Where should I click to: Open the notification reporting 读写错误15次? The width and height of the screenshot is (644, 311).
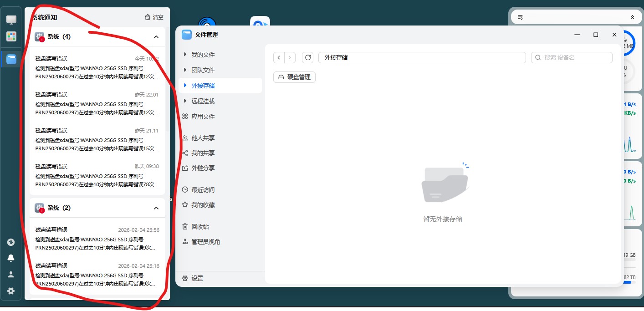click(x=97, y=139)
